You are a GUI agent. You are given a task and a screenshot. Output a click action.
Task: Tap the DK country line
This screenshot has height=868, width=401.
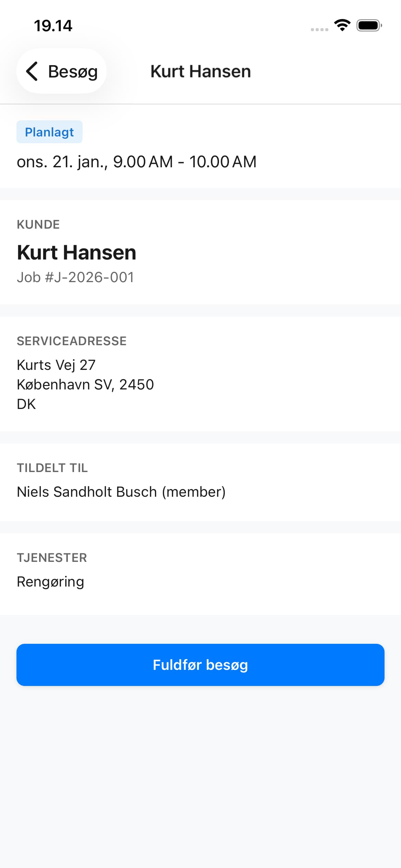pyautogui.click(x=26, y=404)
